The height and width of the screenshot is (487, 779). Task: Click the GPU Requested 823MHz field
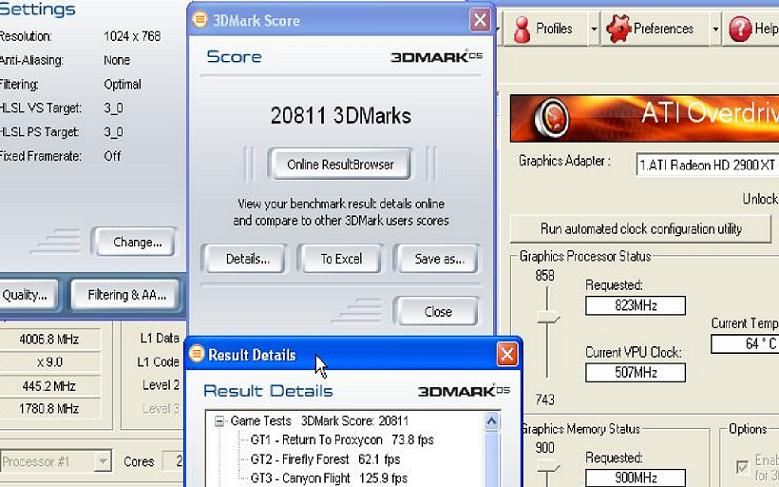635,306
